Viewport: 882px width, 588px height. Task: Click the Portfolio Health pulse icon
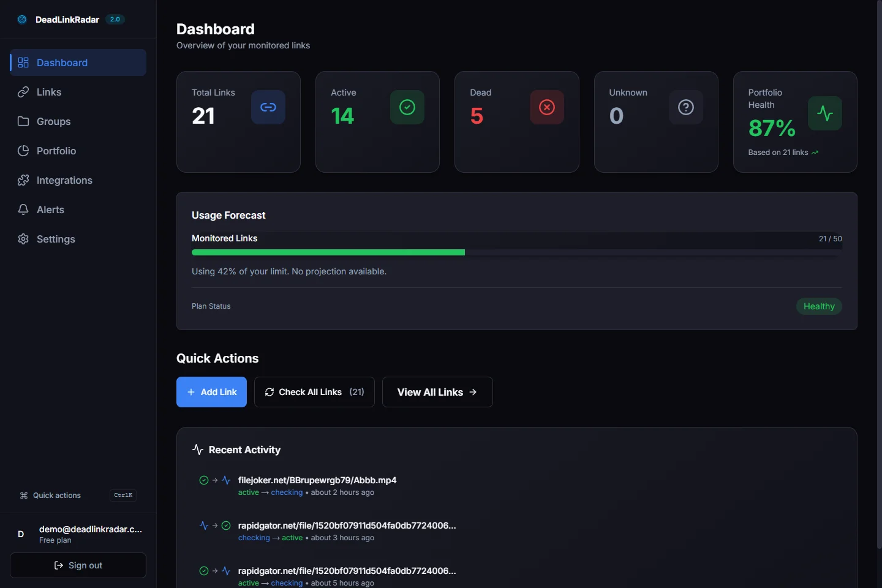[x=824, y=113]
